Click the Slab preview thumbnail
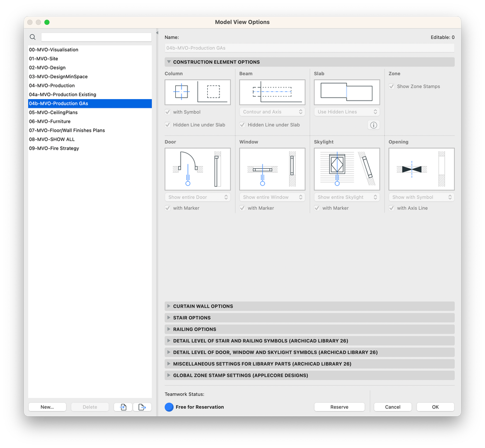 pyautogui.click(x=347, y=92)
